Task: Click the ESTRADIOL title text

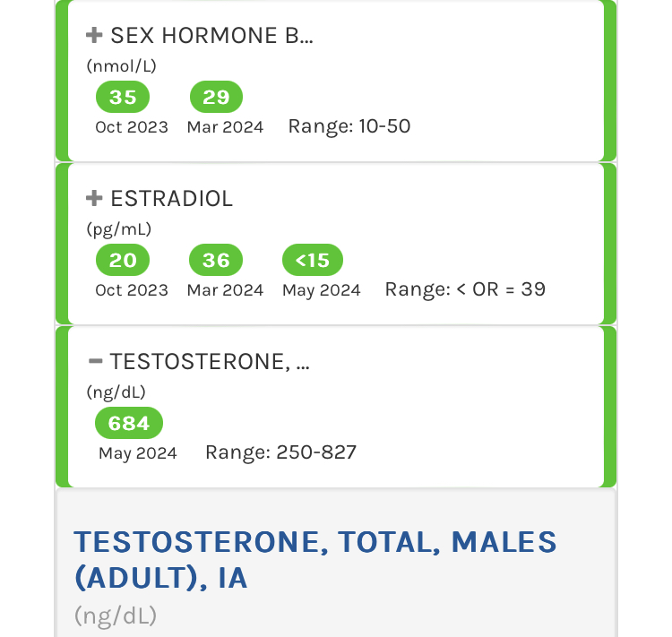Action: [x=171, y=199]
